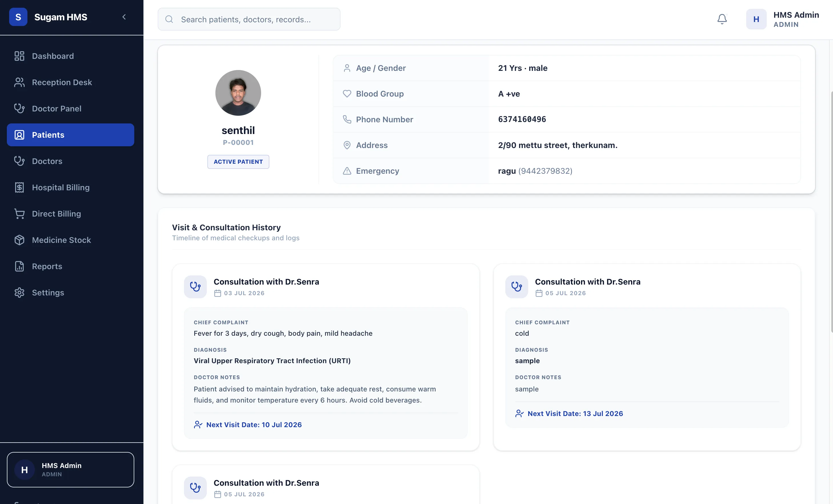833x504 pixels.
Task: Open Direct Billing from sidebar
Action: (70, 214)
